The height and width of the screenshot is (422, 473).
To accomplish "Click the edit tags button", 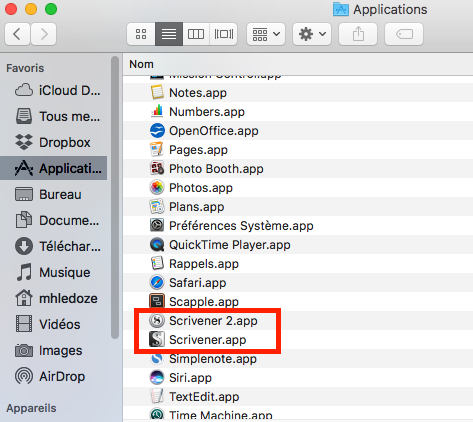I will (x=404, y=34).
